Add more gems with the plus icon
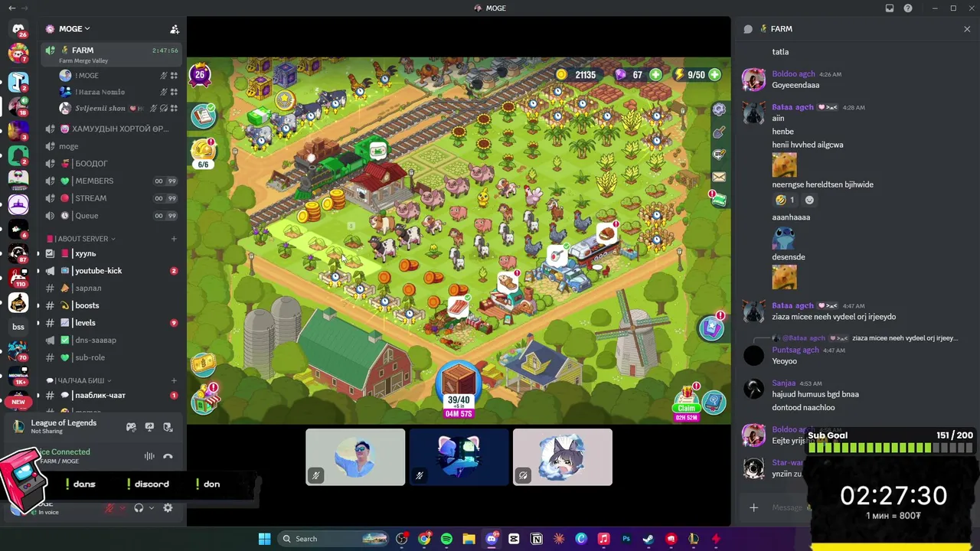Viewport: 980px width, 551px height. [x=655, y=74]
